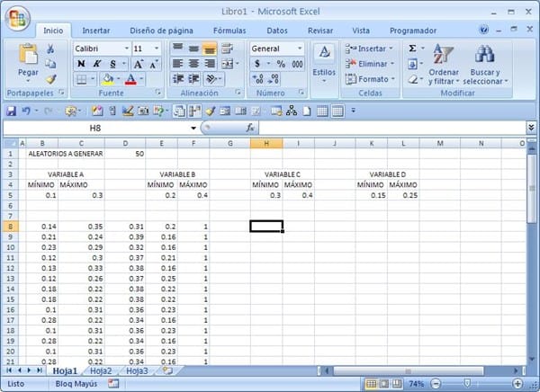540x392 pixels.
Task: Open the Hoja2 sheet tab
Action: pyautogui.click(x=101, y=370)
